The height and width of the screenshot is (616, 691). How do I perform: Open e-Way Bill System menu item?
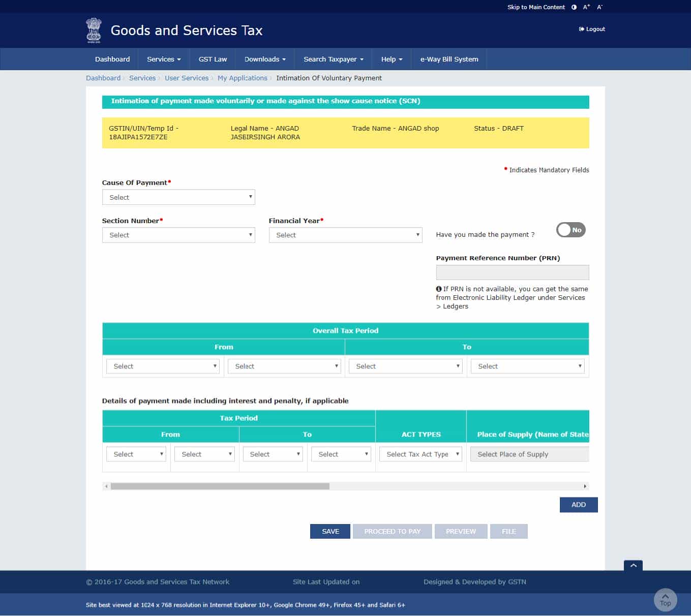click(x=449, y=59)
